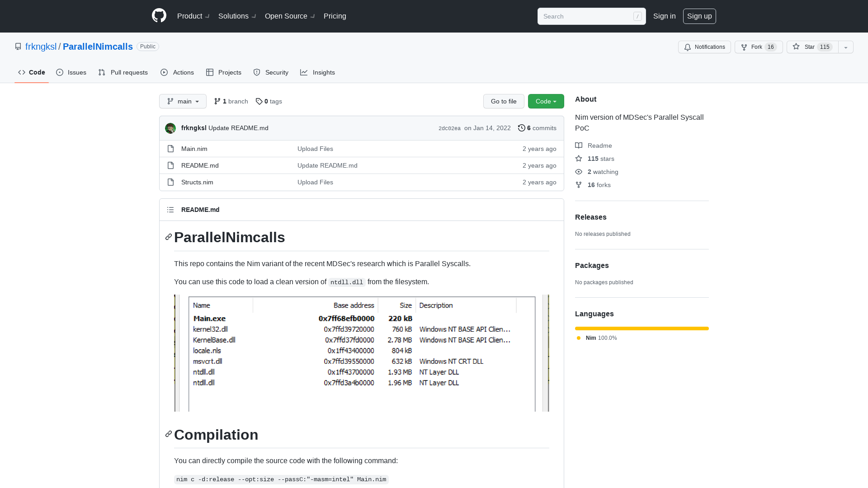Open the Main.nim file
The height and width of the screenshot is (488, 868).
tap(194, 149)
